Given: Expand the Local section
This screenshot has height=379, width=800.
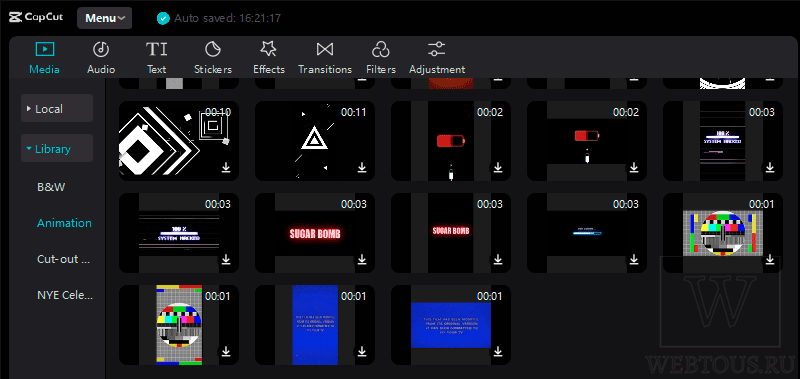Looking at the screenshot, I should coord(57,108).
